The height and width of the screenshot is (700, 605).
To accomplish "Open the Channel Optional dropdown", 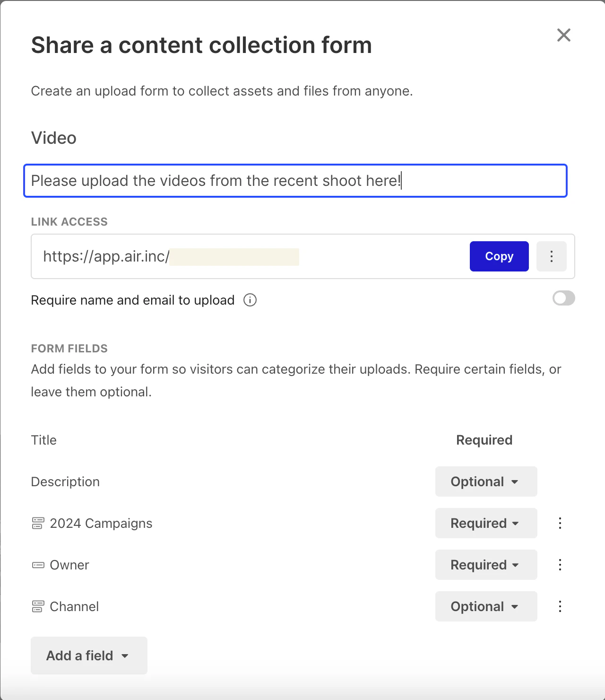I will (486, 606).
